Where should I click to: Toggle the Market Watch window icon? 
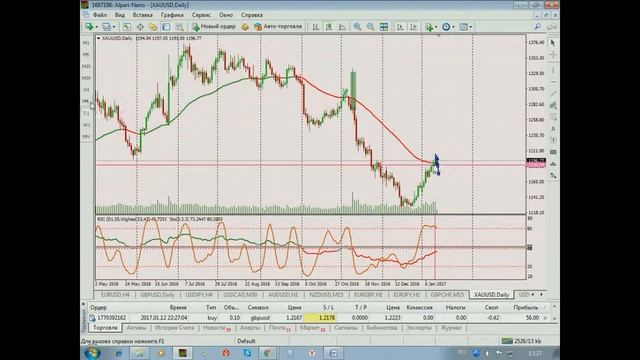(127, 27)
